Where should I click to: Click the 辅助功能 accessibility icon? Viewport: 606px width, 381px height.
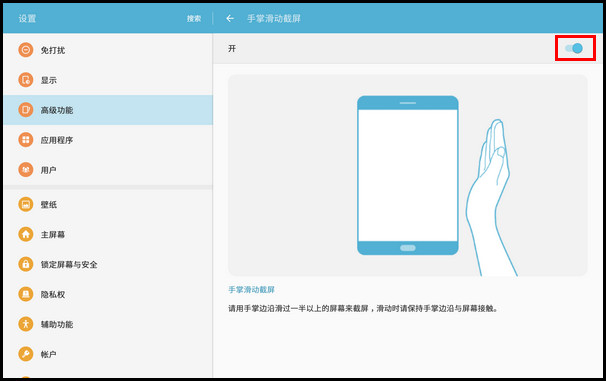(26, 324)
